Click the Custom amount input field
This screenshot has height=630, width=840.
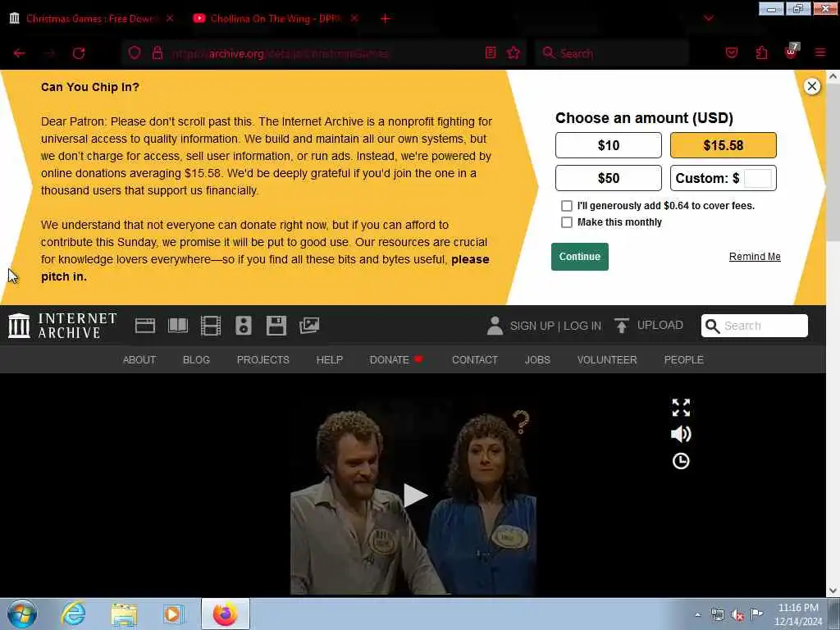(757, 178)
